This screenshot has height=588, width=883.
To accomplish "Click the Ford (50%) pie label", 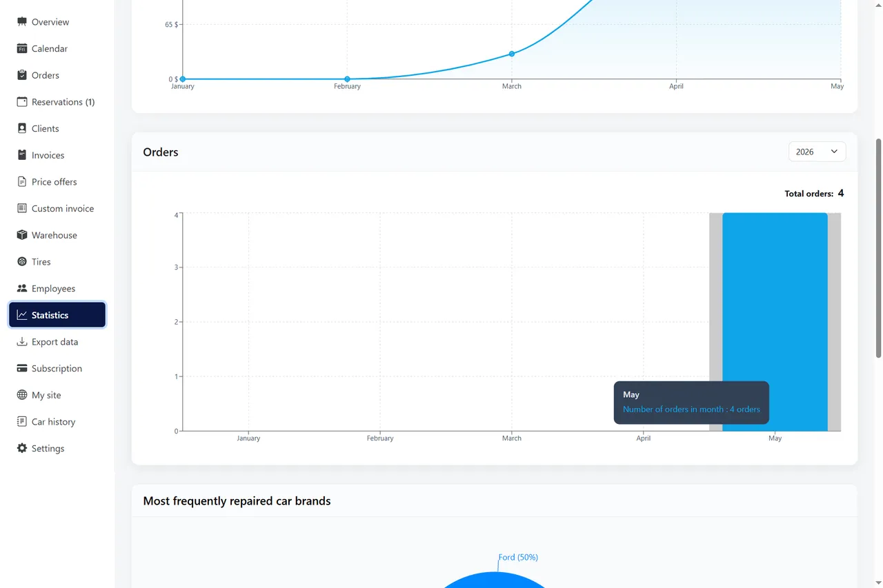I will point(518,557).
